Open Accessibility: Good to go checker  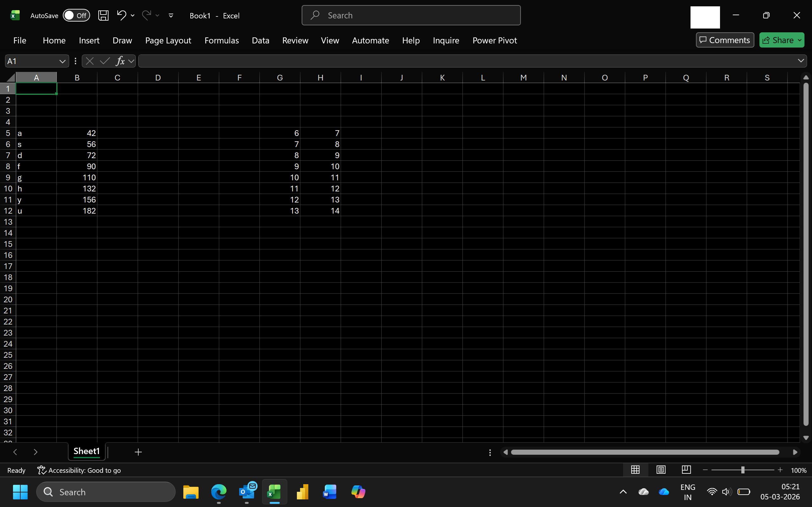click(x=79, y=471)
